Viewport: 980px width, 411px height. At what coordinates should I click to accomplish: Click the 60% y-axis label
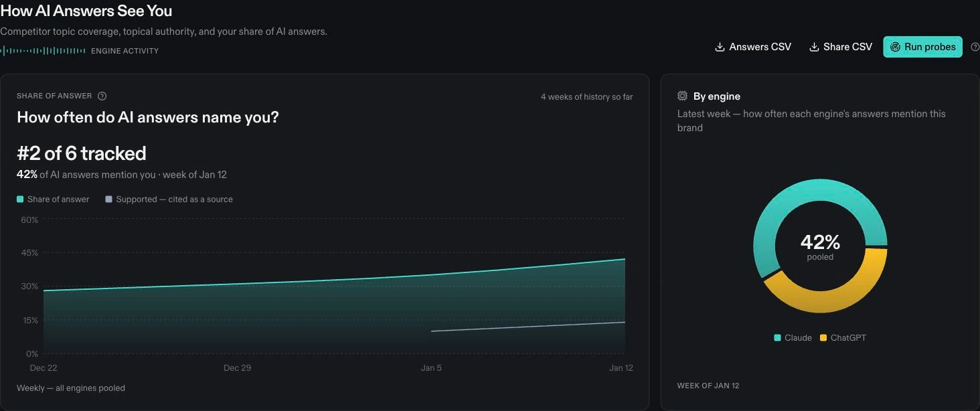point(29,220)
